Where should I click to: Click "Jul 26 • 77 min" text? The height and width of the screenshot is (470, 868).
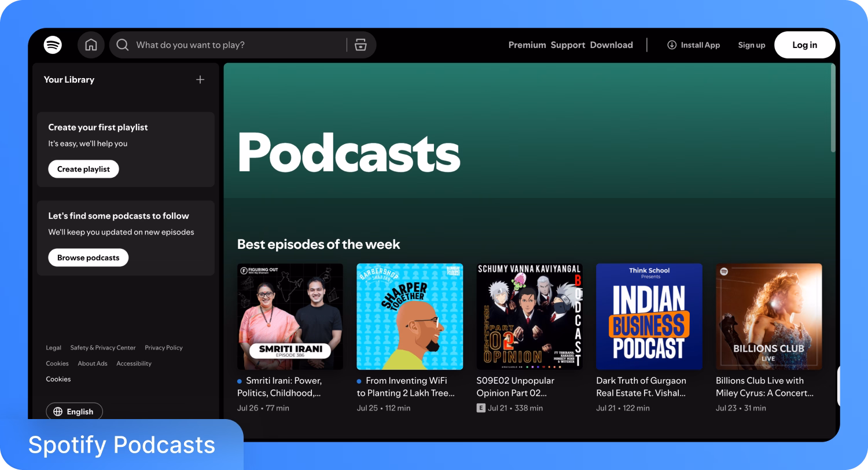click(263, 408)
